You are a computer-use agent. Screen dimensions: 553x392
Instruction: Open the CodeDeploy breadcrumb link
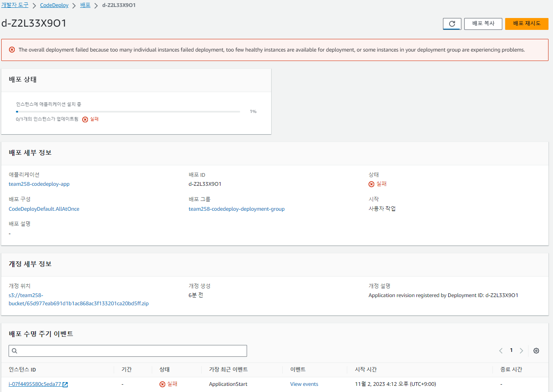54,5
